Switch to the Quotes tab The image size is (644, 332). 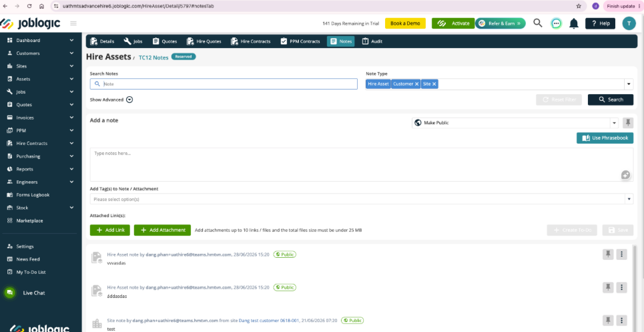click(x=165, y=41)
